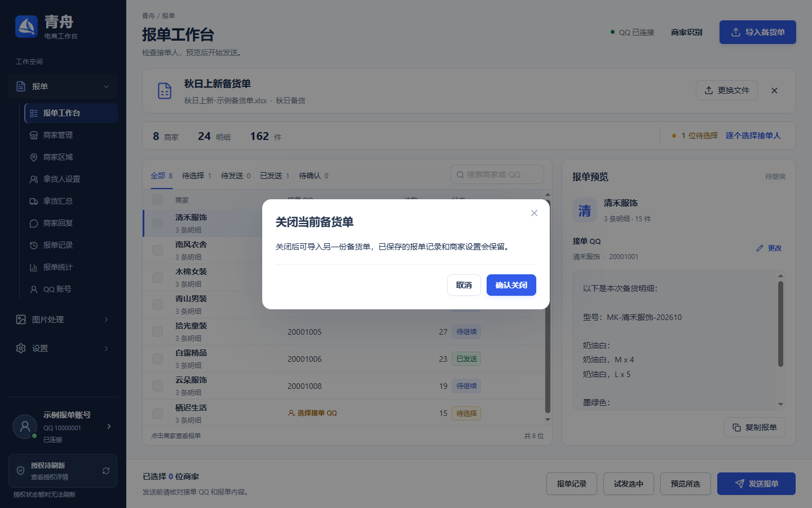Open 商家管理 in the sidebar
The height and width of the screenshot is (508, 812).
pos(71,135)
